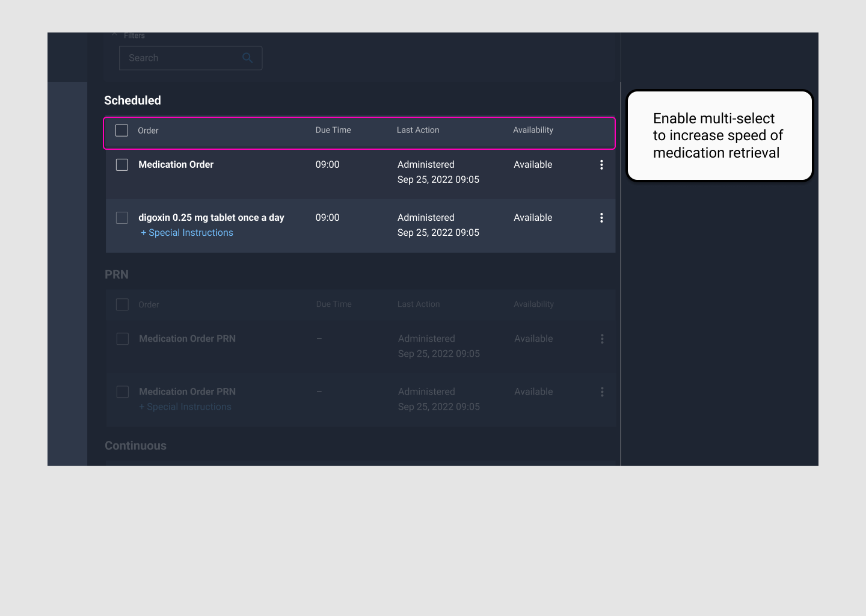Open the menu for Medication Order row

(601, 165)
